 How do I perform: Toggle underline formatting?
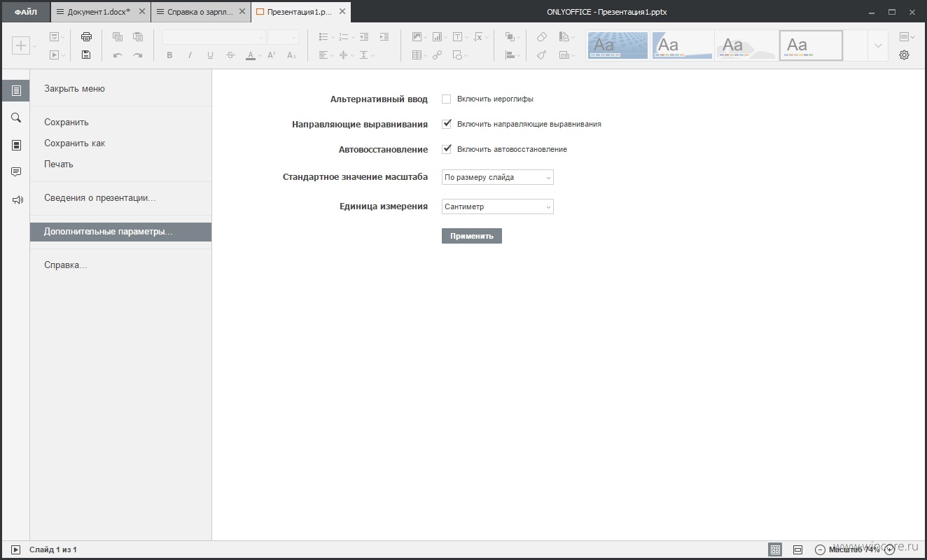point(210,55)
